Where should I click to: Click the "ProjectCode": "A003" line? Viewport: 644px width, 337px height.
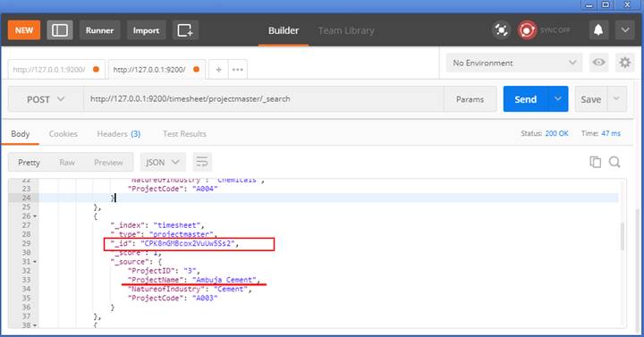pos(173,298)
